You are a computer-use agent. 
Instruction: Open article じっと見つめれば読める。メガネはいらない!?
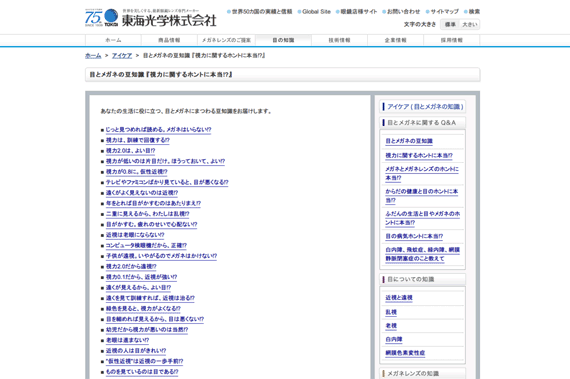158,130
